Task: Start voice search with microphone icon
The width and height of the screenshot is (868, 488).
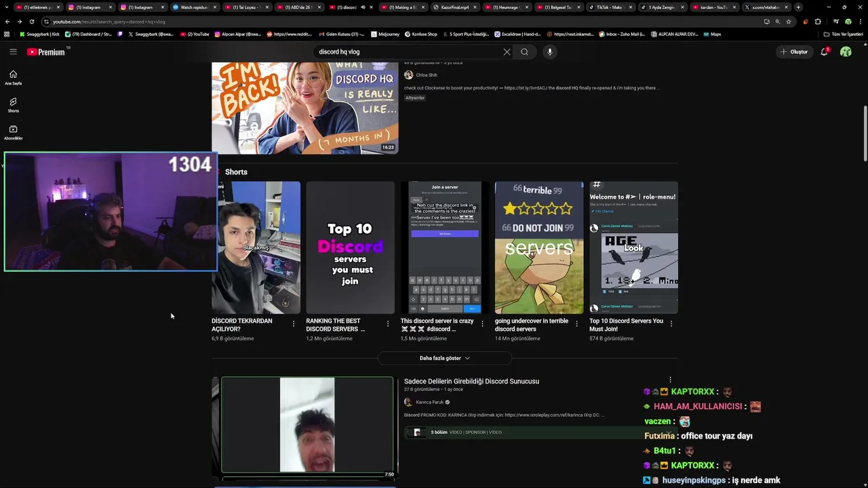Action: (550, 52)
